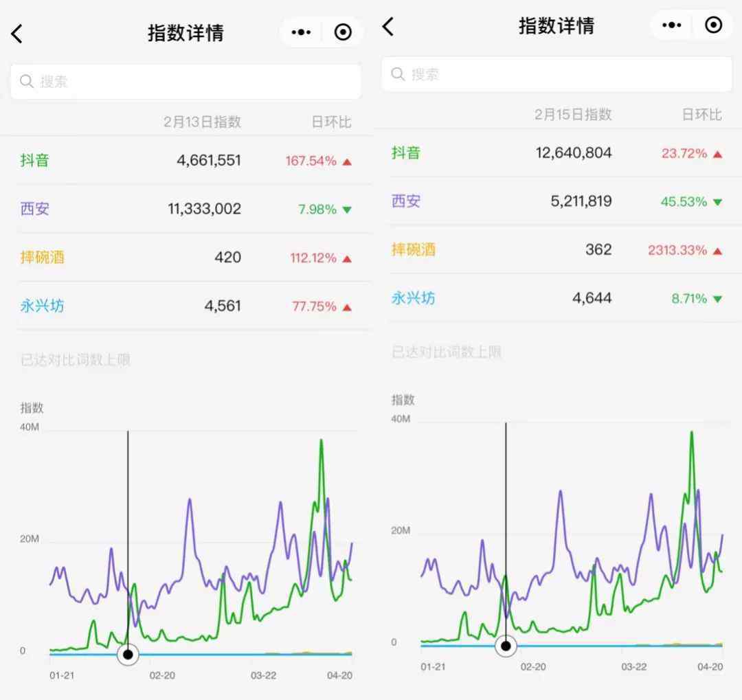The height and width of the screenshot is (700, 742).
Task: Tap search magnifier icon in left panel
Action: click(x=27, y=82)
